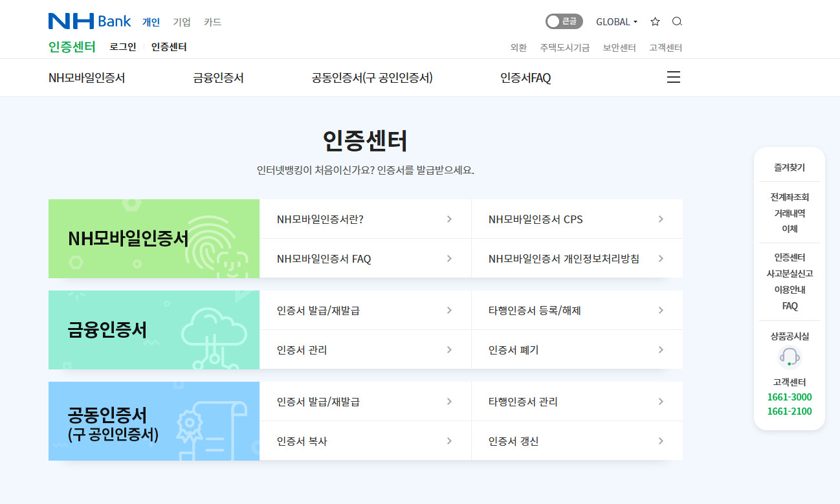Click the chevron beside 타행인증서 관리

(x=661, y=401)
